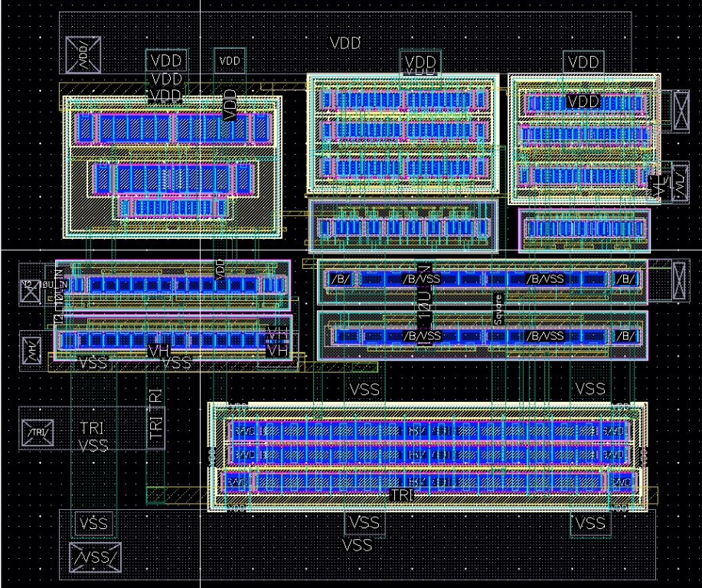Select the vertical 'Square' text label
702x588 pixels.
click(498, 310)
